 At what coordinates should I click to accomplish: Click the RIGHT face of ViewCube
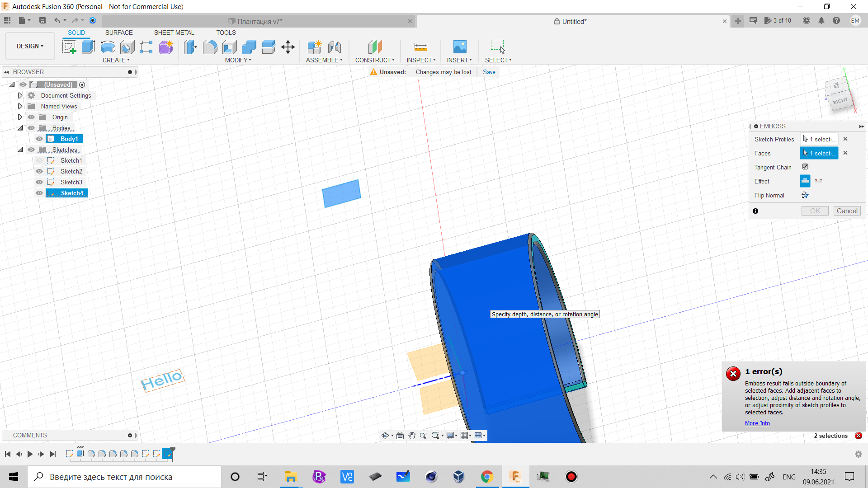click(840, 101)
